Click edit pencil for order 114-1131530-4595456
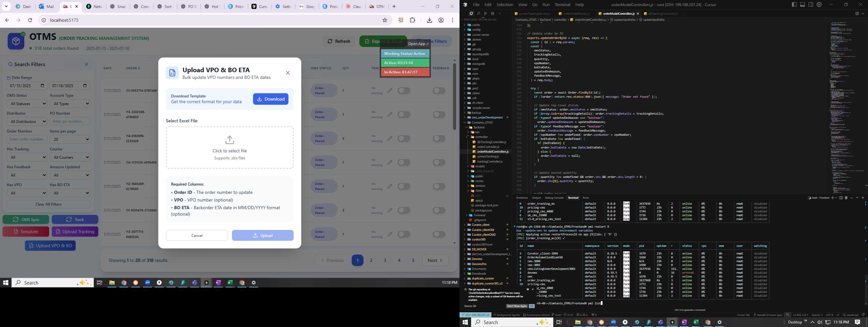The width and height of the screenshot is (868, 327). (x=390, y=162)
